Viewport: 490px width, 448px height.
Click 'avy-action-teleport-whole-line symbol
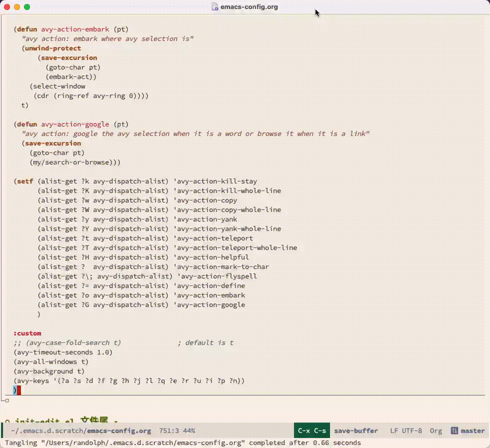235,248
